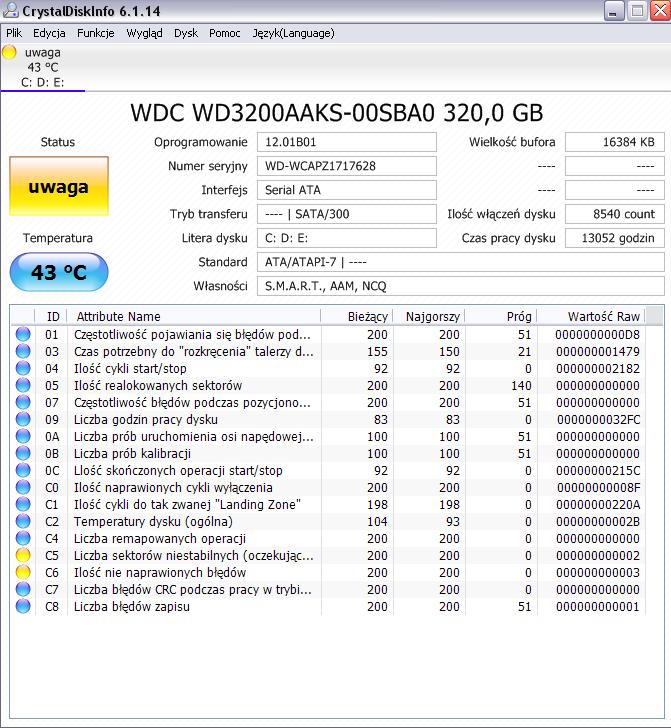
Task: Select row Liczba remapowanych operacji
Action: [x=328, y=539]
